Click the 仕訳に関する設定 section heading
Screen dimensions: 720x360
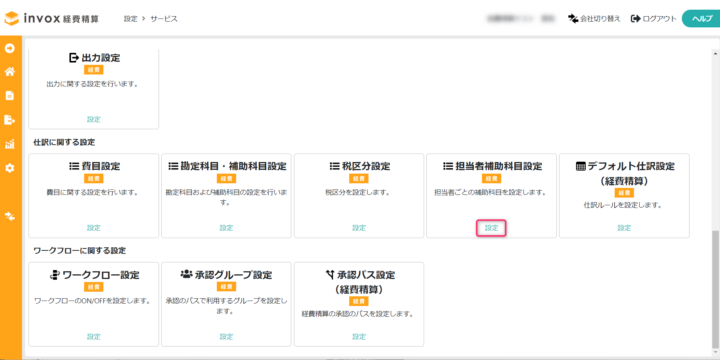coord(64,142)
